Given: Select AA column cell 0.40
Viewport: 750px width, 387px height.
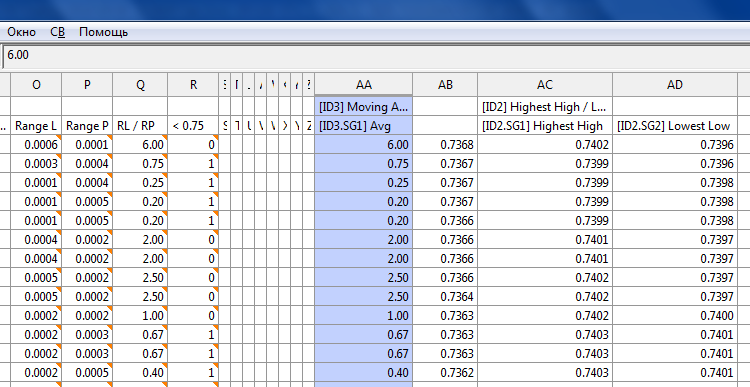Looking at the screenshot, I should 364,373.
